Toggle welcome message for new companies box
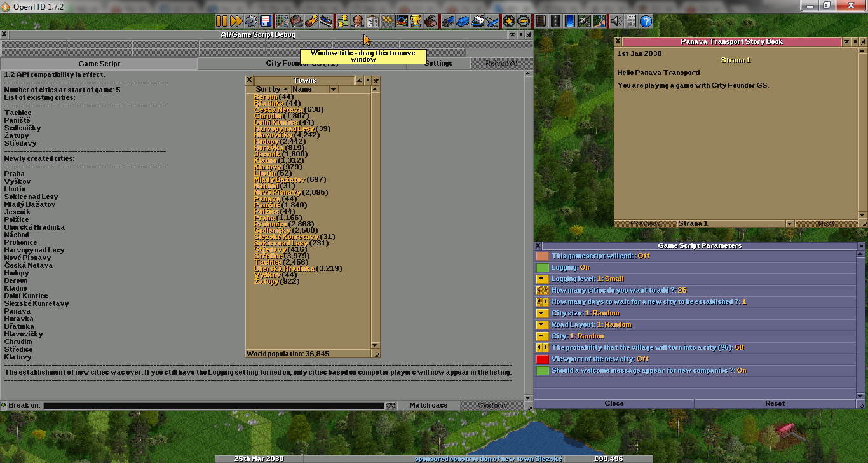The width and height of the screenshot is (868, 463). tap(542, 370)
